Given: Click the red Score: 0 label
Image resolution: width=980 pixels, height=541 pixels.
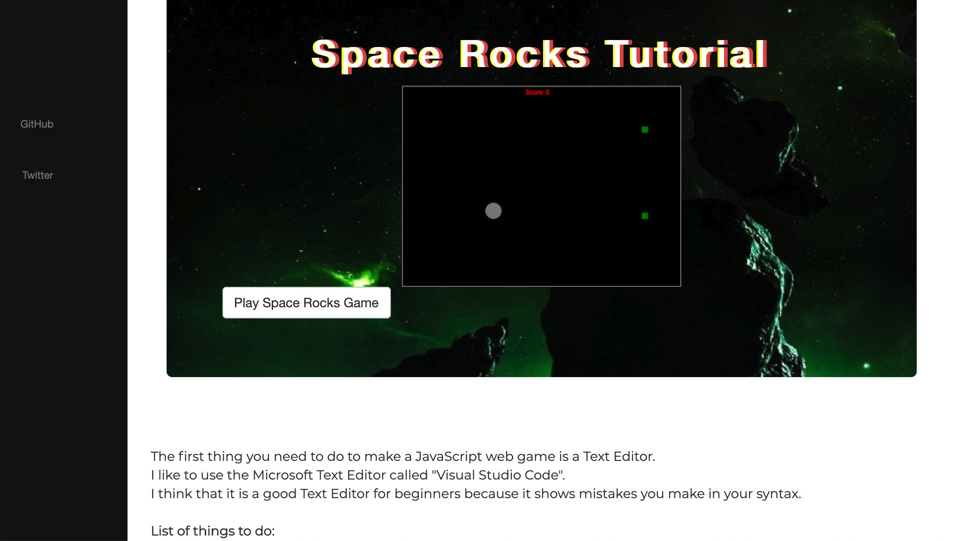Looking at the screenshot, I should [x=537, y=92].
